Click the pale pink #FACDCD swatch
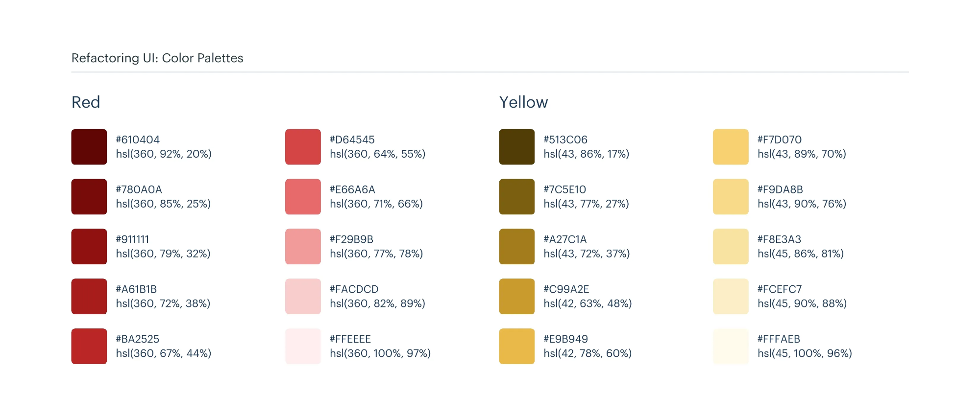This screenshot has width=980, height=418. point(303,297)
